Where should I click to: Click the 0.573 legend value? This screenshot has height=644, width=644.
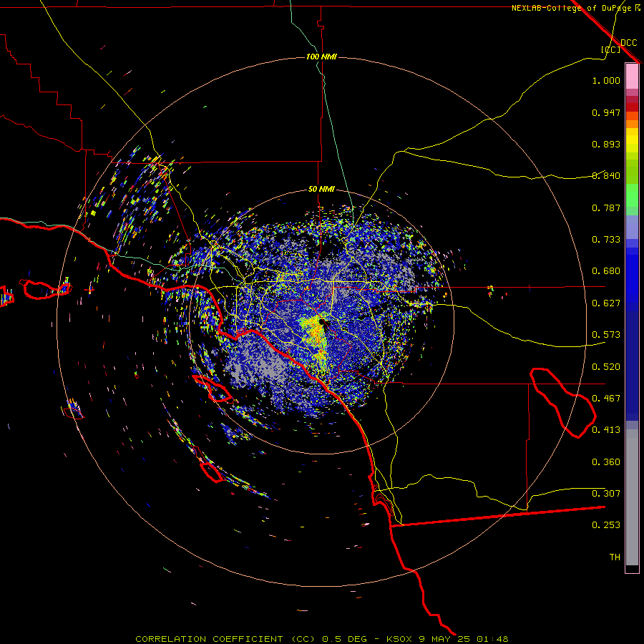click(x=606, y=335)
